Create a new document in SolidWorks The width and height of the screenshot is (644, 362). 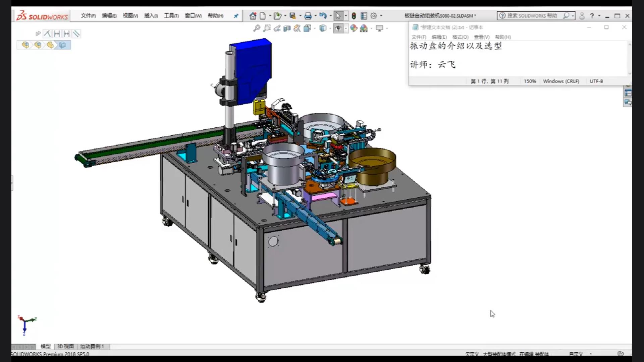[x=263, y=16]
